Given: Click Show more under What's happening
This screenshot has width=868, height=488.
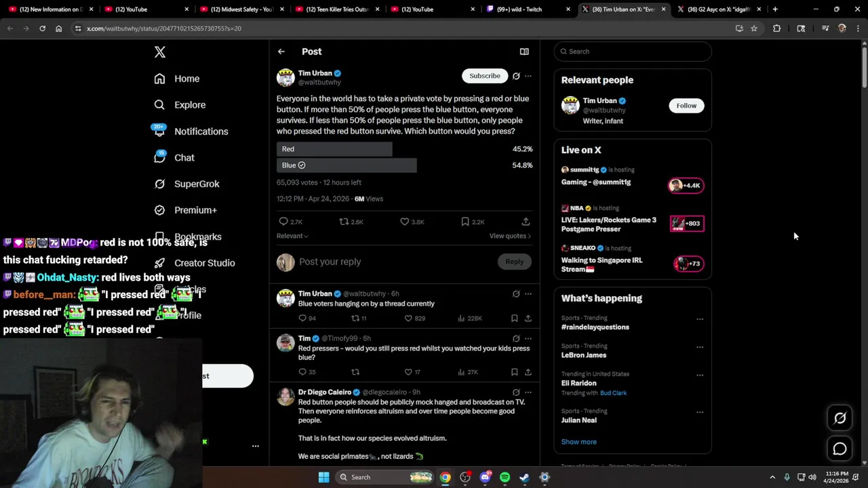Looking at the screenshot, I should click(578, 442).
